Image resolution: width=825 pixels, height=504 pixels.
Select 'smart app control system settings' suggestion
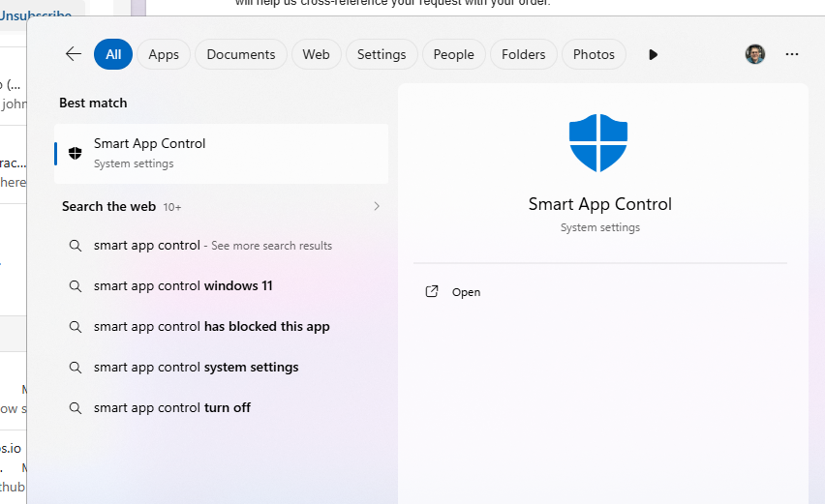click(x=196, y=368)
